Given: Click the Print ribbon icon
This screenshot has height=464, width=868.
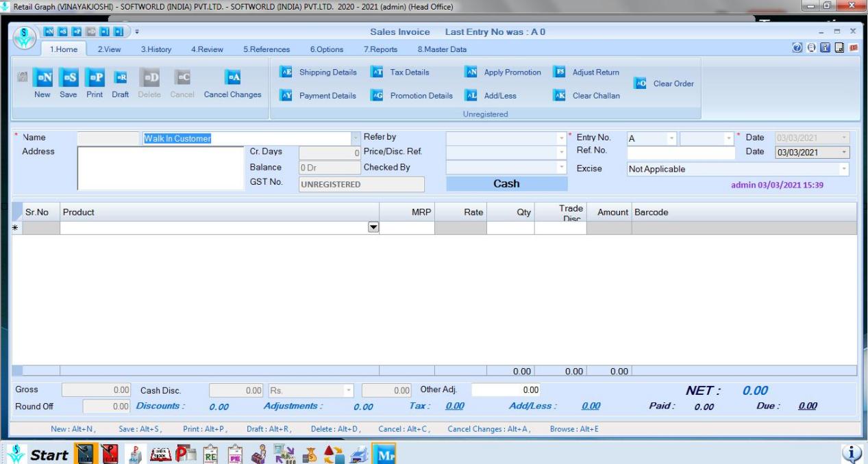Looking at the screenshot, I should (95, 77).
